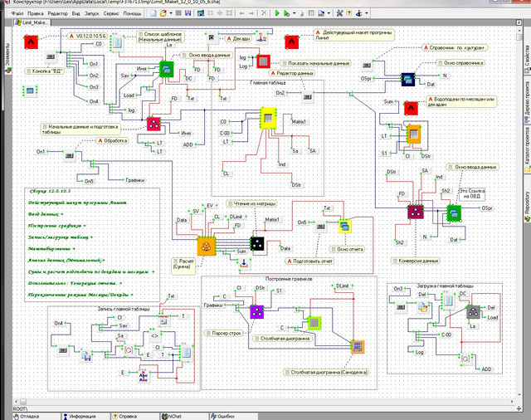This screenshot has width=531, height=420.
Task: Click the help question mark toolbar icon
Action: point(351,14)
